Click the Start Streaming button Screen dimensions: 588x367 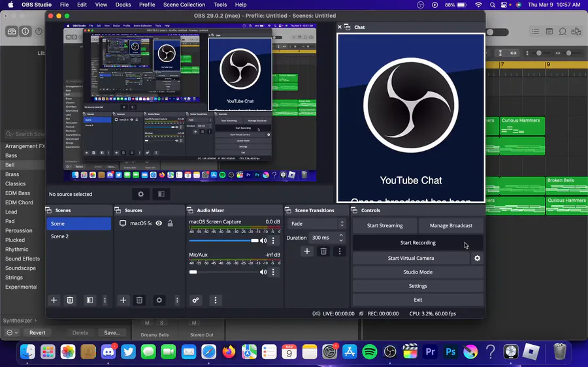click(x=385, y=226)
